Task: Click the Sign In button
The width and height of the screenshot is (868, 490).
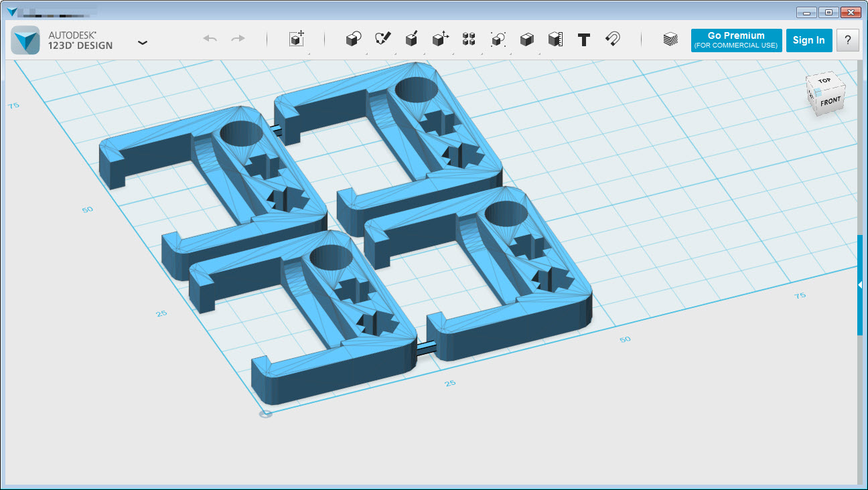Action: [808, 40]
